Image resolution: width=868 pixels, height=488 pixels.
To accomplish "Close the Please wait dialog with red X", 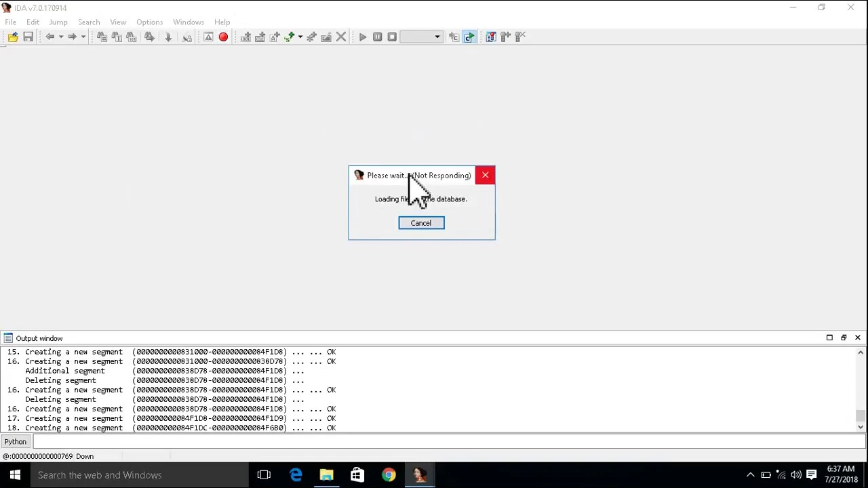I will click(x=486, y=176).
